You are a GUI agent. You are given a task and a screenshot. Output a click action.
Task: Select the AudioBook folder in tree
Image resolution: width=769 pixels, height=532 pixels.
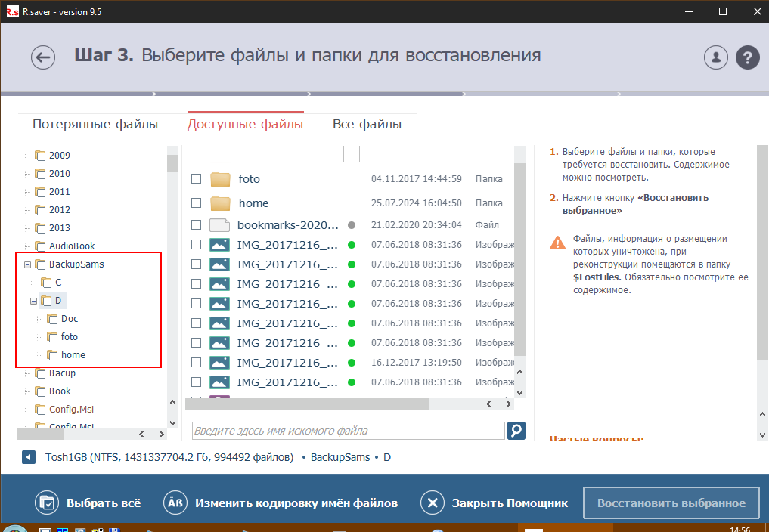(72, 246)
